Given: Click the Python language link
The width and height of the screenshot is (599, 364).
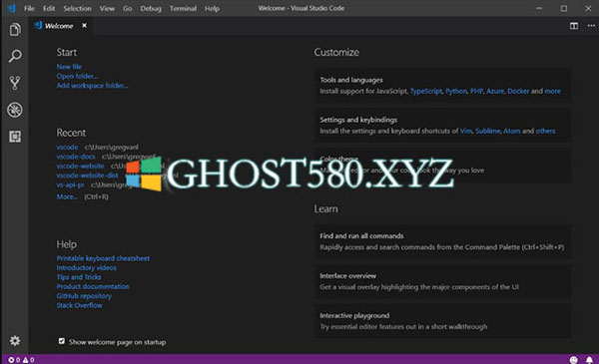Looking at the screenshot, I should click(x=456, y=91).
